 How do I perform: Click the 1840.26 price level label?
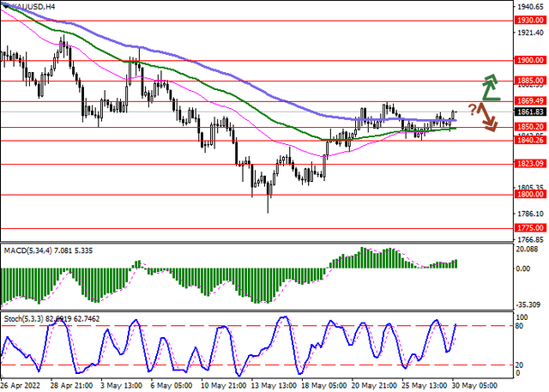[x=530, y=140]
